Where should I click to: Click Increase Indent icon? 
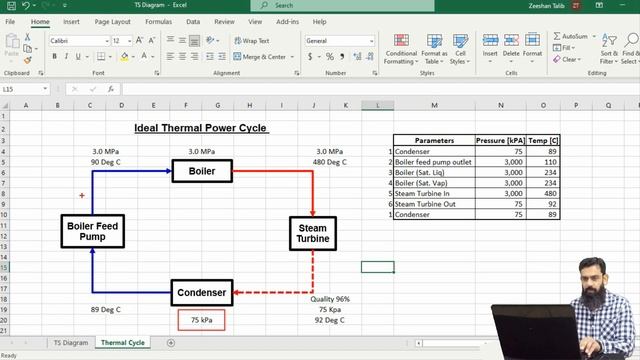[x=222, y=56]
